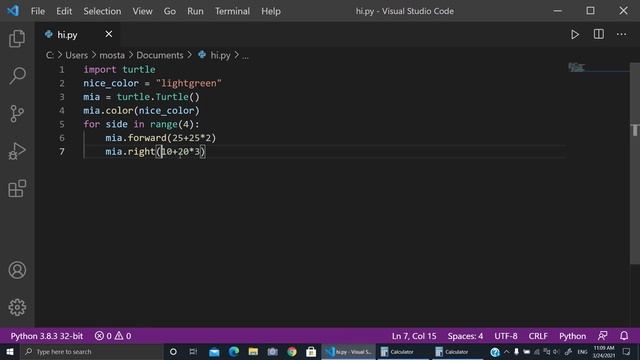Image resolution: width=640 pixels, height=360 pixels.
Task: Click Ln 7, Col 15 status item
Action: (414, 336)
